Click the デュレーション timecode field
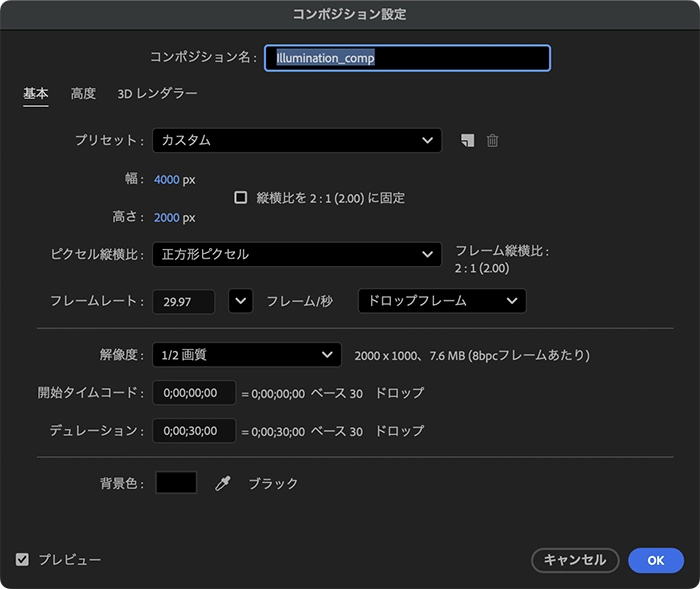This screenshot has width=700, height=589. 194,431
